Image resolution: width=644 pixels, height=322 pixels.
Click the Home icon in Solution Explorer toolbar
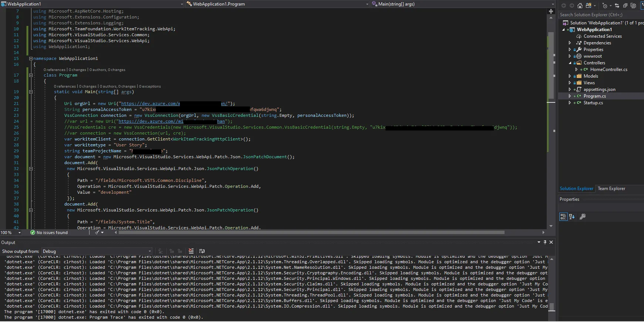[580, 6]
